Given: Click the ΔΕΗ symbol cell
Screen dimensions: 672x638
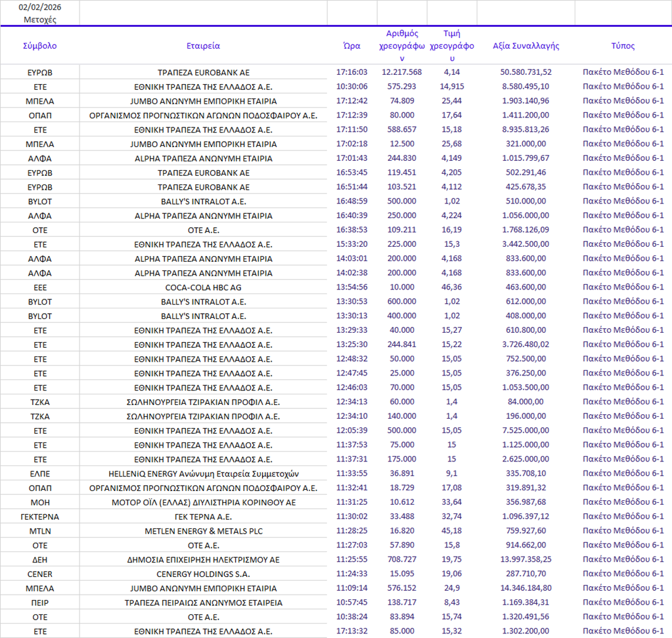Looking at the screenshot, I should [40, 560].
